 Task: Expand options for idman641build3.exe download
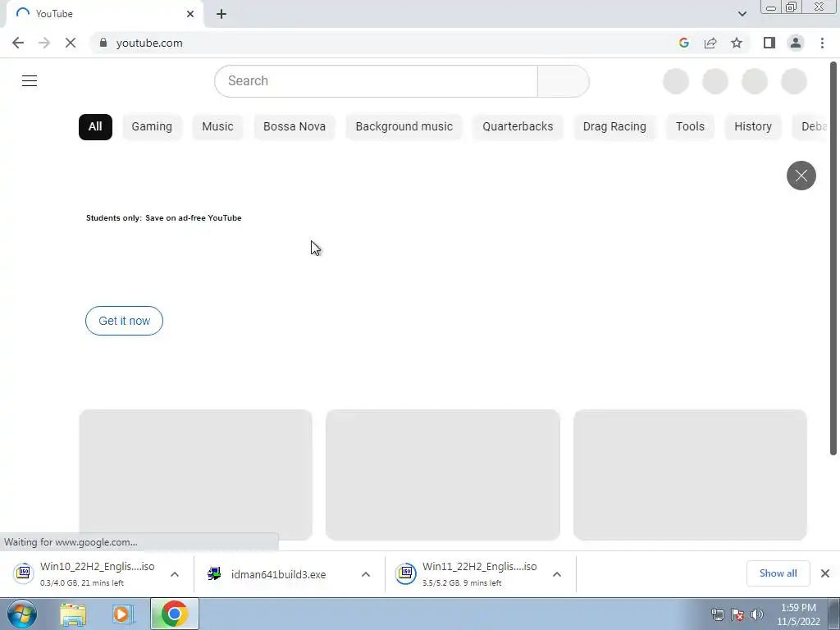[366, 574]
